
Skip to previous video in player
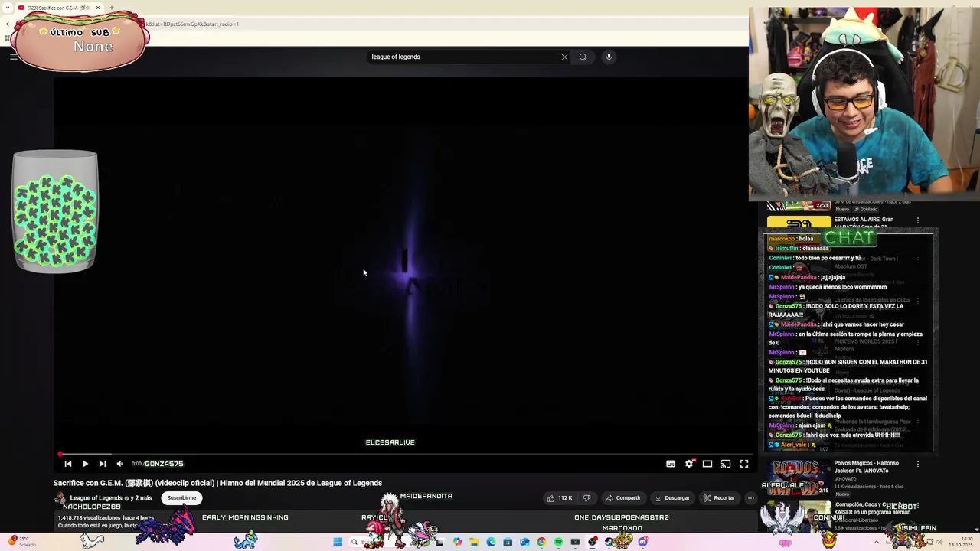pos(68,464)
